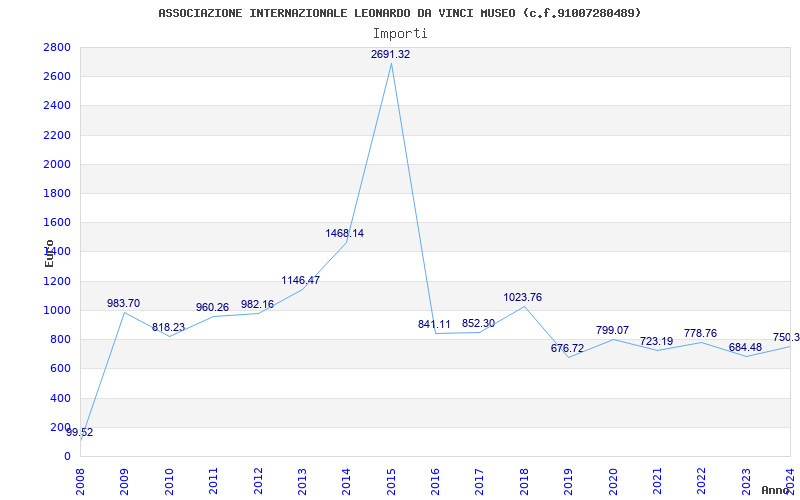Click the 2008 x-axis year label
The height and width of the screenshot is (500, 800).
click(x=80, y=481)
